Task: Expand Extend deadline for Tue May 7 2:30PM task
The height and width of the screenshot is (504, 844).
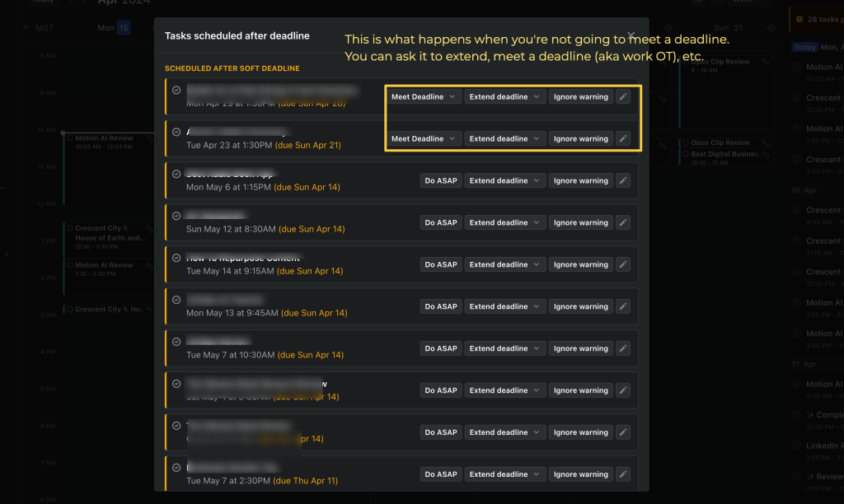Action: (505, 474)
